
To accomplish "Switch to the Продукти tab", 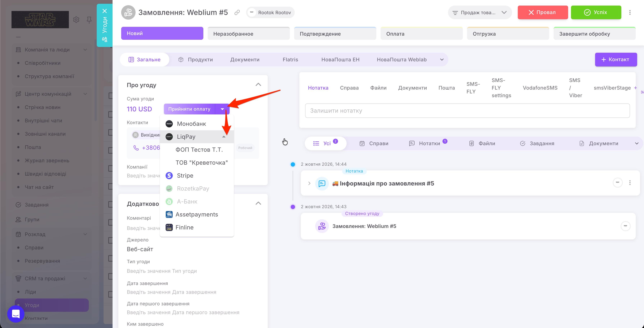I will pos(195,60).
